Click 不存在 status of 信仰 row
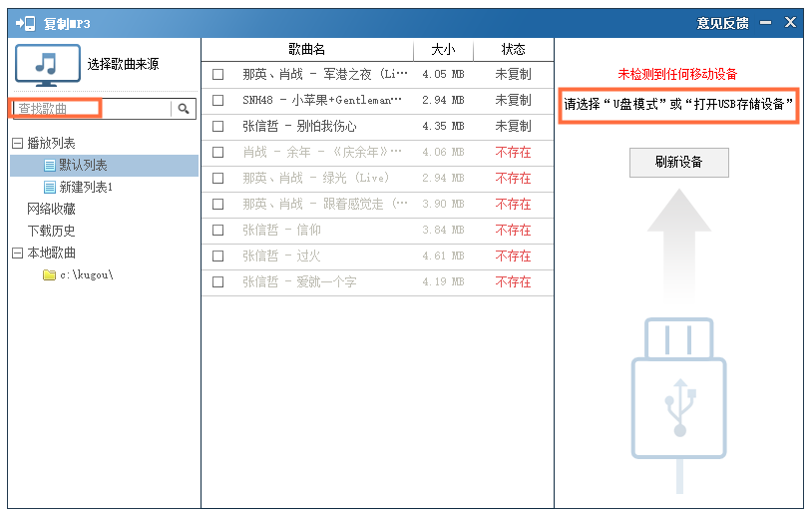Screen dimensions: 812x515 tap(513, 230)
